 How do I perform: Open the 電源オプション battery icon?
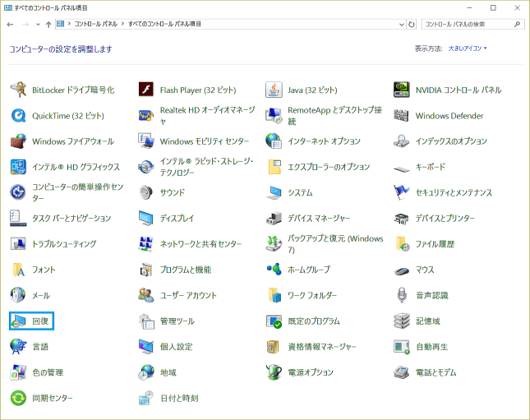274,372
